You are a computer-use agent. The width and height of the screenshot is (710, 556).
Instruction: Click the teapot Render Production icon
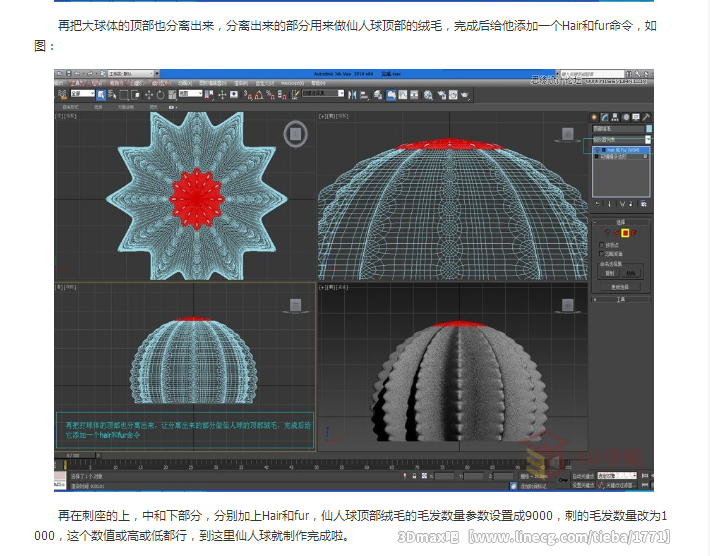pos(465,95)
